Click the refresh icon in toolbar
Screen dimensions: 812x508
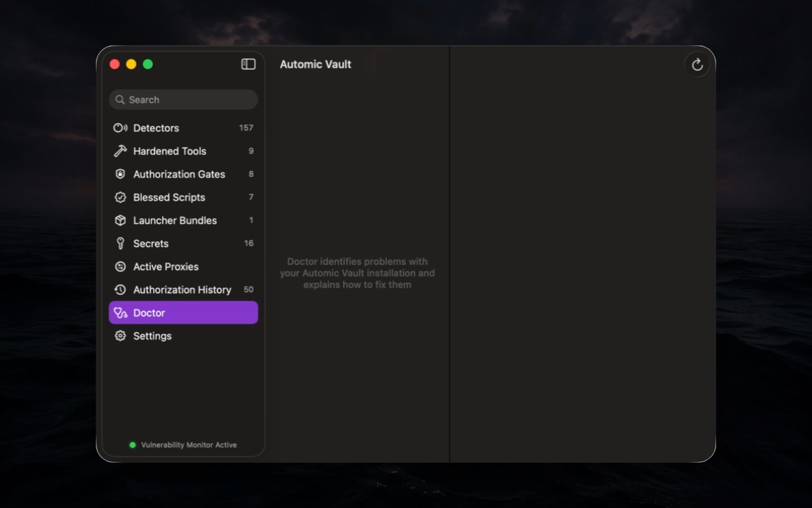coord(697,65)
